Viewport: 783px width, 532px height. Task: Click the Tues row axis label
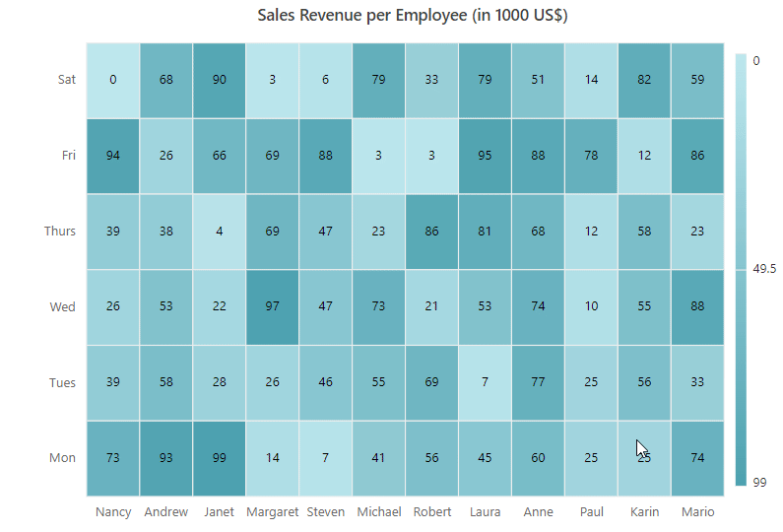[x=62, y=382]
